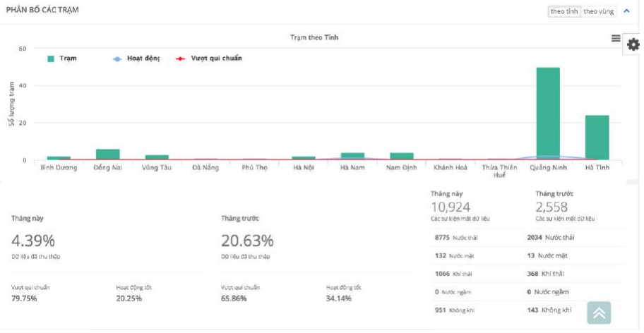
Task: Select the 2034 Nước thải entry
Action: point(551,238)
